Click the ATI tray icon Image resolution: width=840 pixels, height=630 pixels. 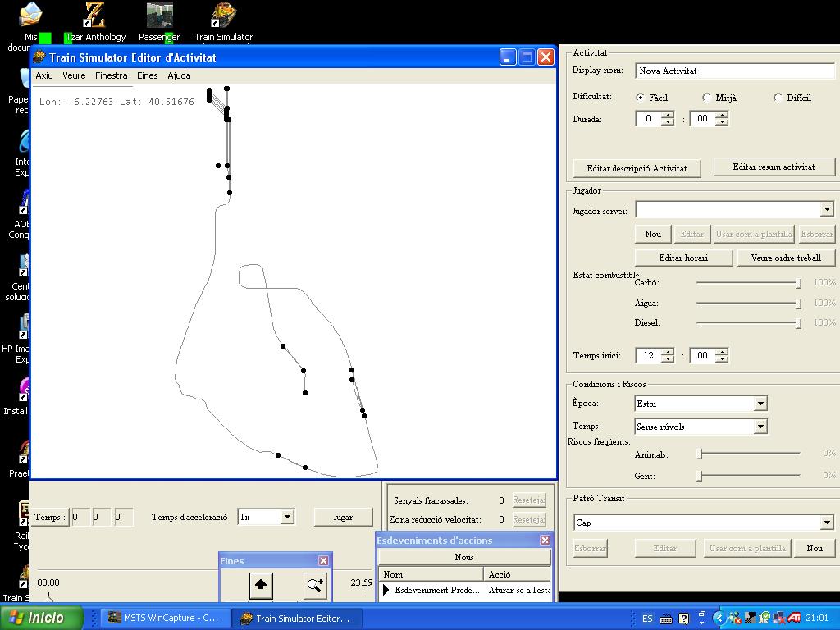pyautogui.click(x=795, y=618)
